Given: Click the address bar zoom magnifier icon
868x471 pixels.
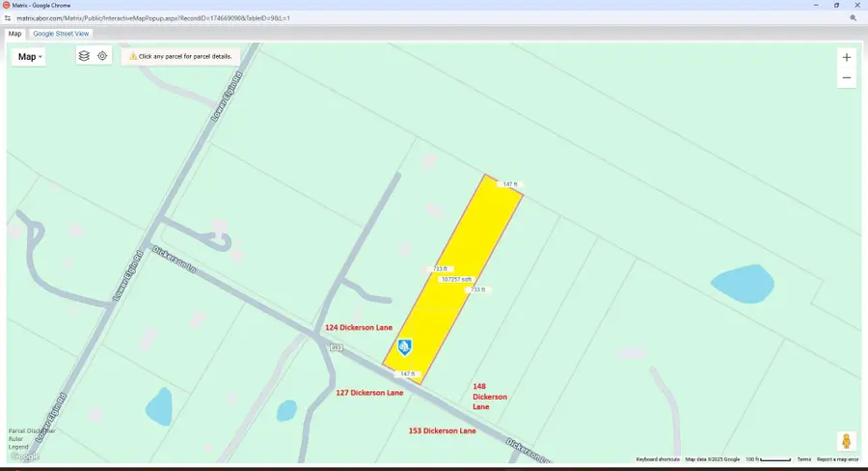Looking at the screenshot, I should click(x=853, y=17).
